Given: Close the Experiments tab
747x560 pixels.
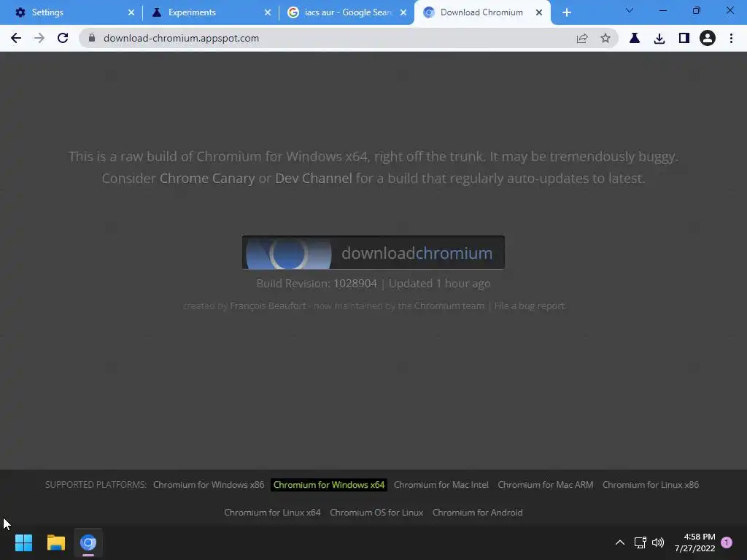Looking at the screenshot, I should click(x=268, y=12).
